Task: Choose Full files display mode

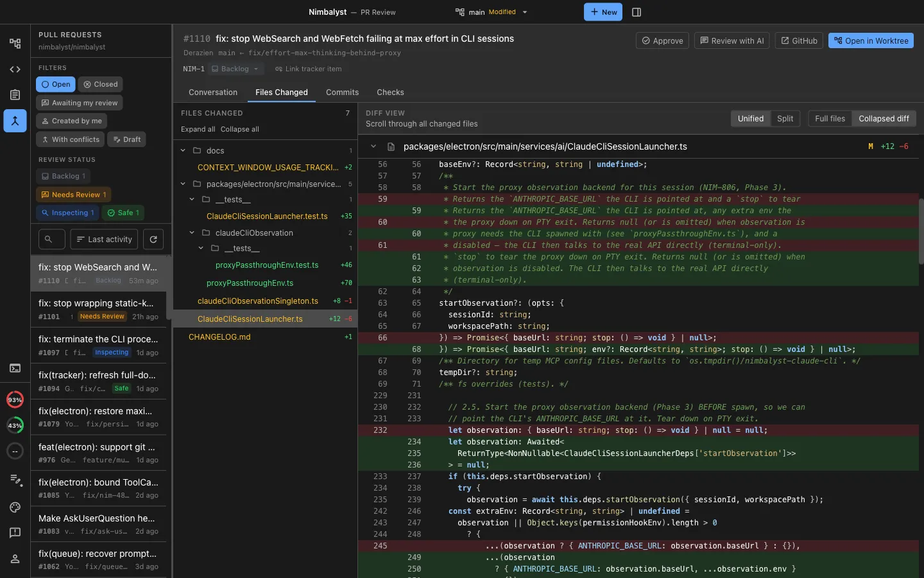Action: click(x=830, y=119)
